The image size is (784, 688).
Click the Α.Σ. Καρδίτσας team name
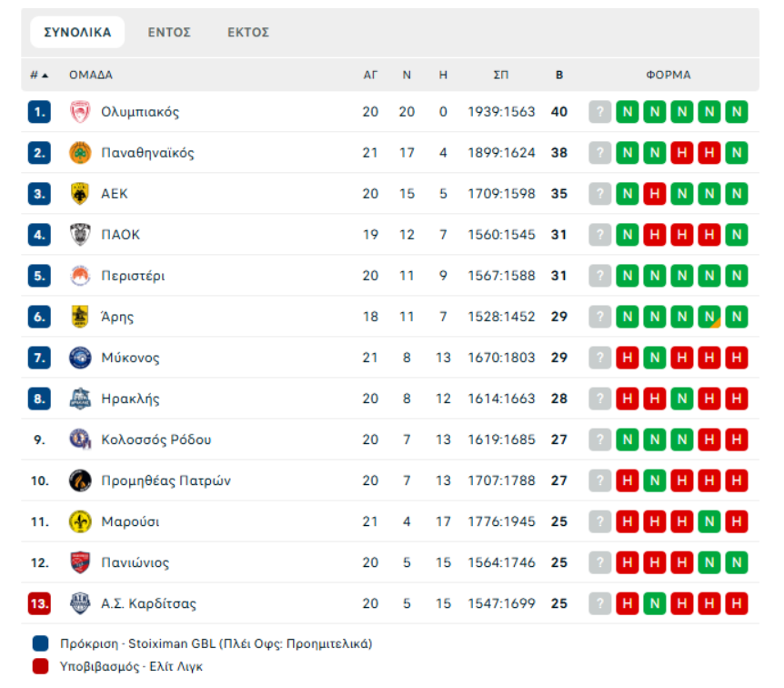tap(149, 603)
